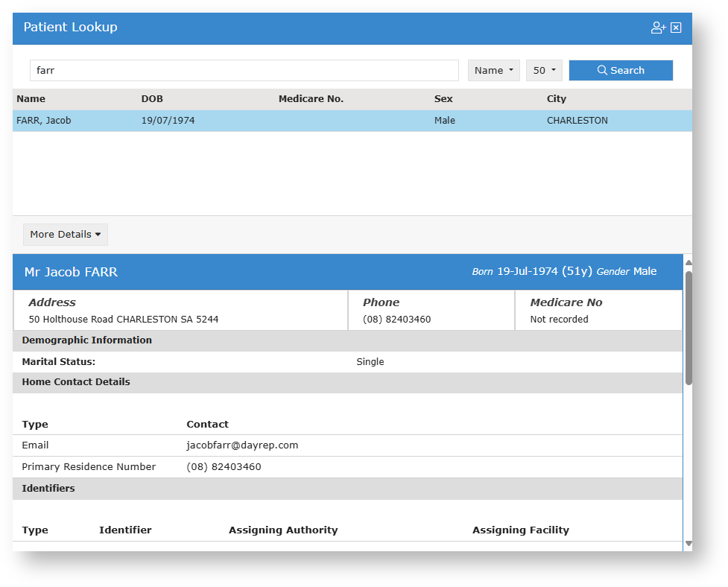Click the scrollbar up arrow
The width and height of the screenshot is (728, 587).
(689, 263)
